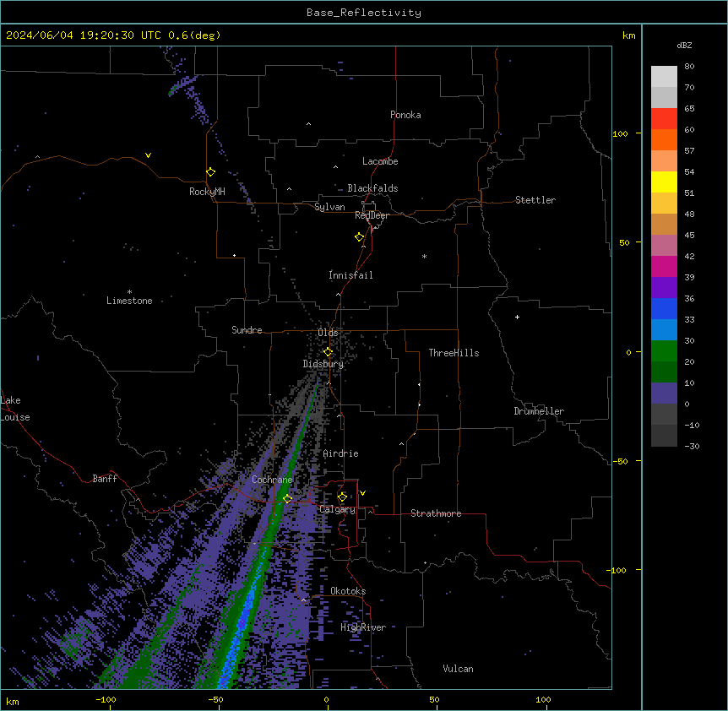The image size is (728, 711).
Task: Select the light blue 30-33 dBZ legend swatch
Action: point(664,330)
